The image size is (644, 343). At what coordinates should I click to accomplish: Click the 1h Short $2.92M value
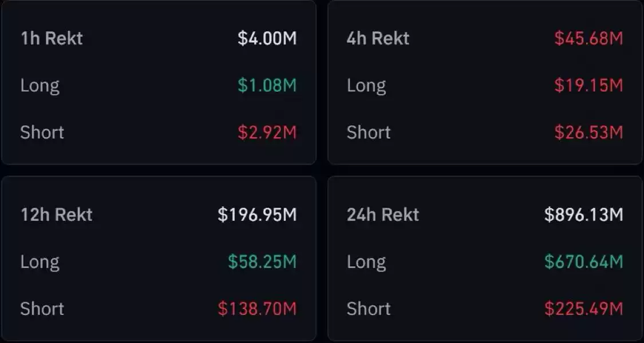pyautogui.click(x=267, y=133)
